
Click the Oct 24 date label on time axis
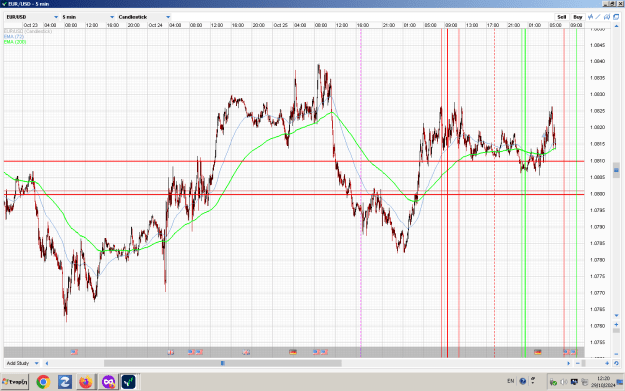[155, 25]
